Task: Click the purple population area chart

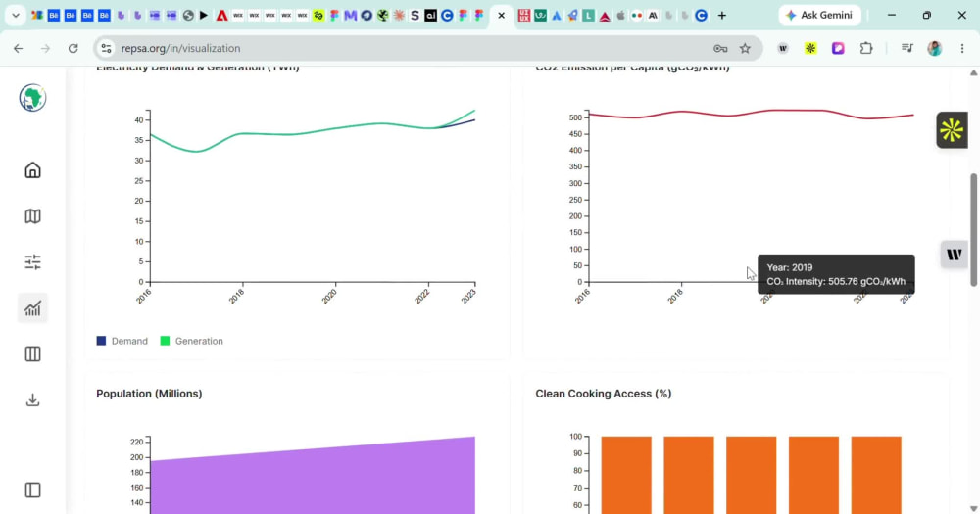Action: point(313,481)
